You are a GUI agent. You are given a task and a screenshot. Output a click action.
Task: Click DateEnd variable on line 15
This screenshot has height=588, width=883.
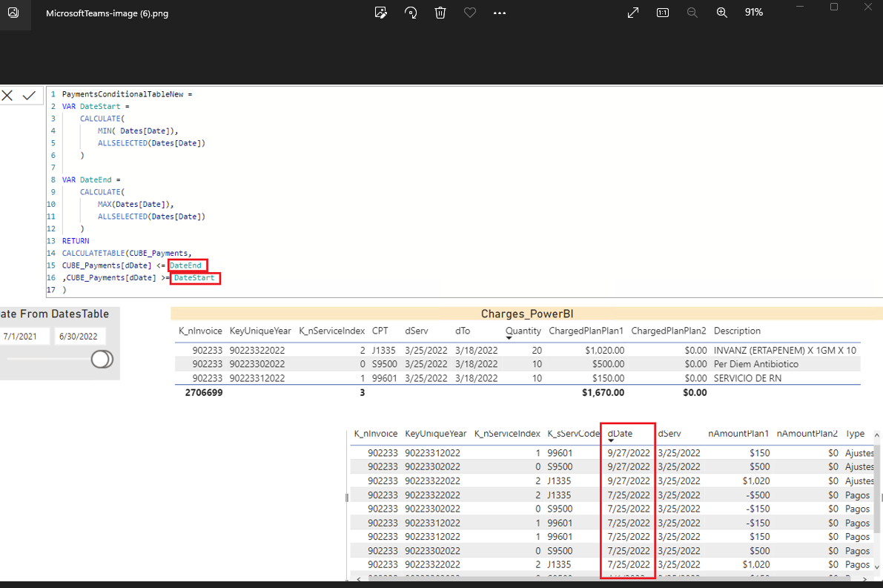coord(185,265)
